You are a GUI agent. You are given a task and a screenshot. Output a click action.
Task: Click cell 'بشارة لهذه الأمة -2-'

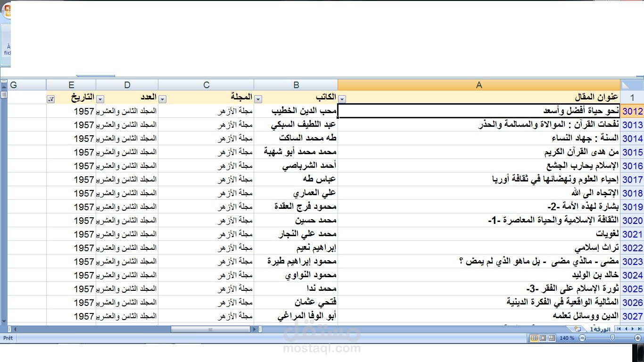[x=479, y=207]
